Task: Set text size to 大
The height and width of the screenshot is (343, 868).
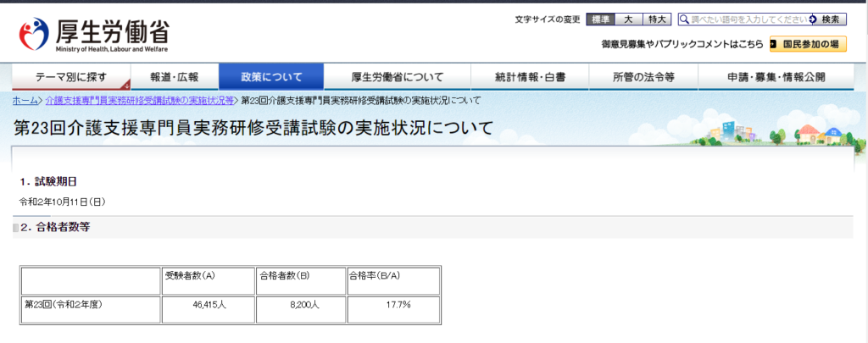Action: tap(628, 19)
